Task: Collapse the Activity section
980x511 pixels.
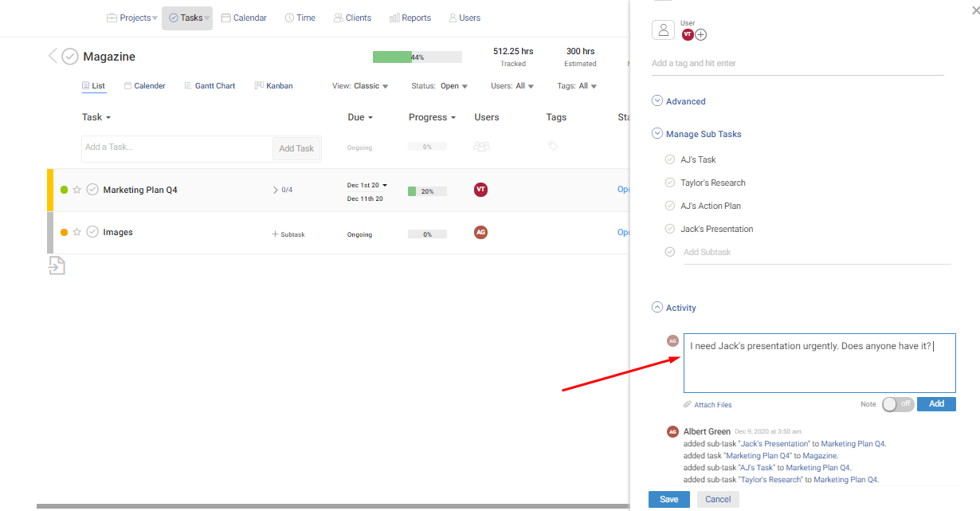Action: pyautogui.click(x=657, y=308)
